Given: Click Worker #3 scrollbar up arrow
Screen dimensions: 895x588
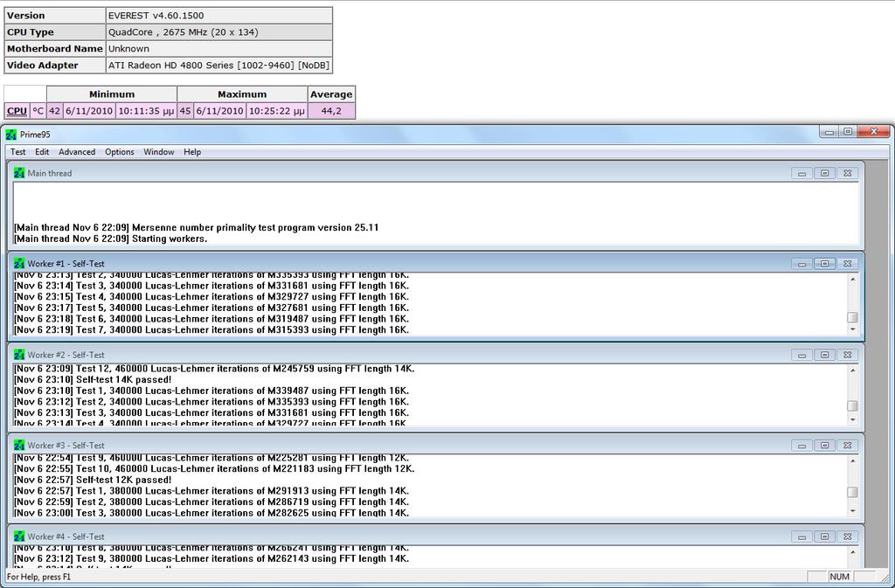Looking at the screenshot, I should tap(853, 460).
